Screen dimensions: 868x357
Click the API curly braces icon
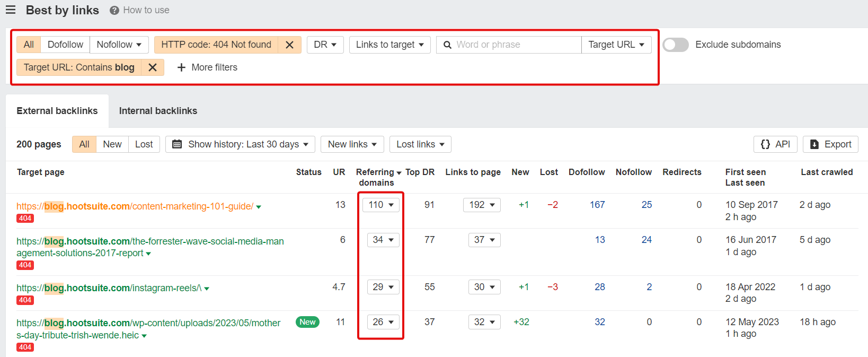click(x=765, y=144)
